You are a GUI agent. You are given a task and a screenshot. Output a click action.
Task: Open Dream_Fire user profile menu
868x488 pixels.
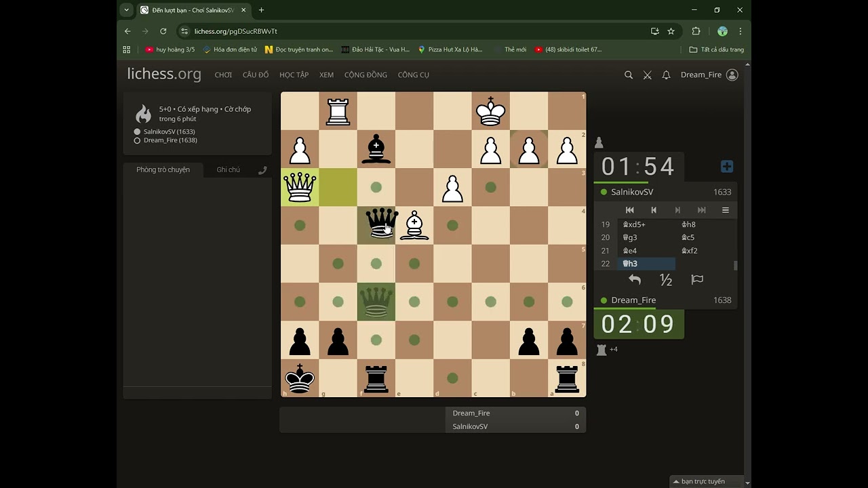coord(709,75)
